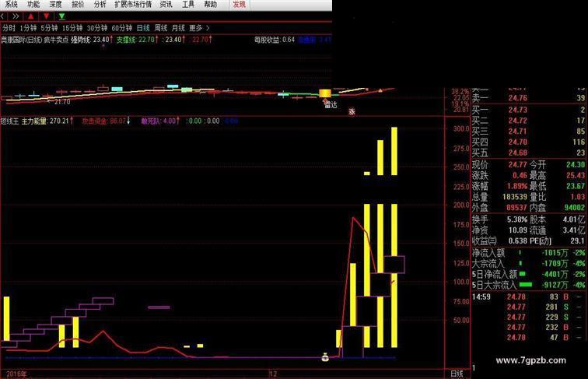
Task: Select the 15分钟 chart period
Action: coord(72,28)
